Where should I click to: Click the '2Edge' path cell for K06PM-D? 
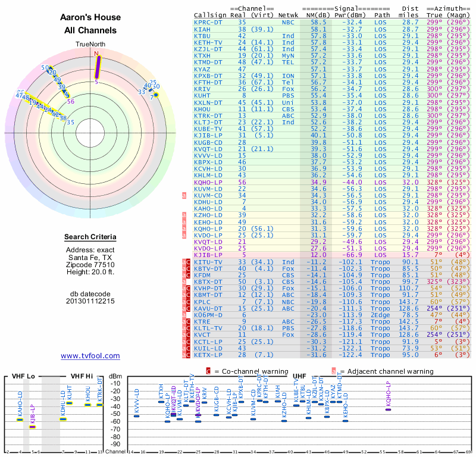click(x=380, y=315)
